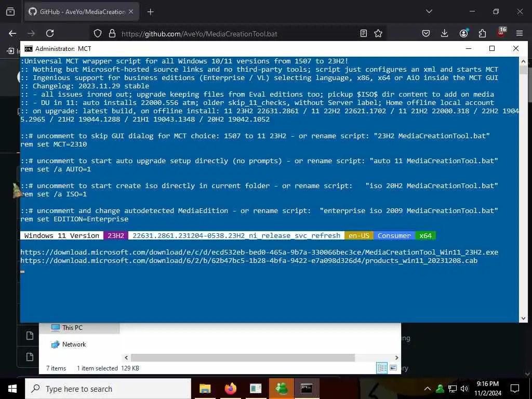Select Network in Explorer navigation pane

[74, 344]
